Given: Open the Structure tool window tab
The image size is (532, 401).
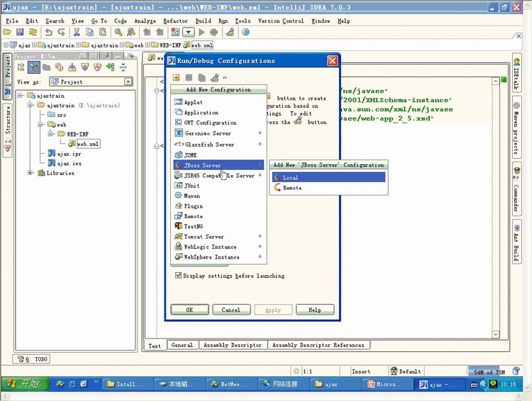Looking at the screenshot, I should pyautogui.click(x=8, y=130).
